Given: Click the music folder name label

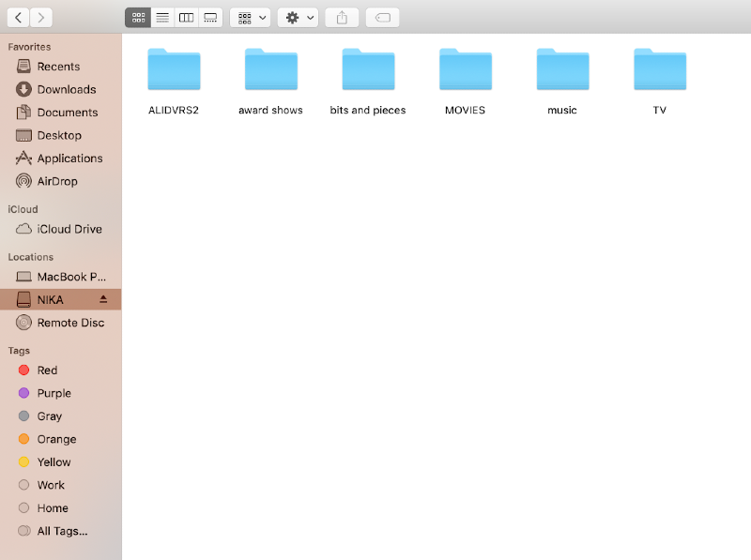Looking at the screenshot, I should (562, 111).
